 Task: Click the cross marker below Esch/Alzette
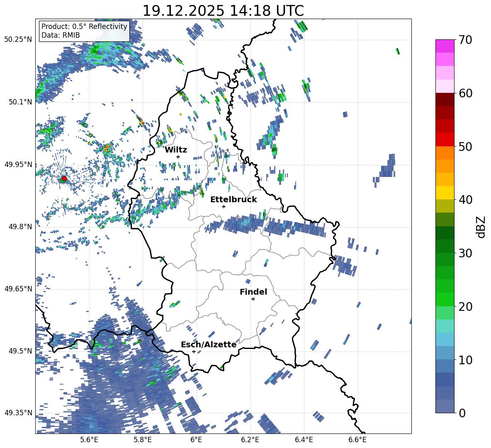click(194, 351)
